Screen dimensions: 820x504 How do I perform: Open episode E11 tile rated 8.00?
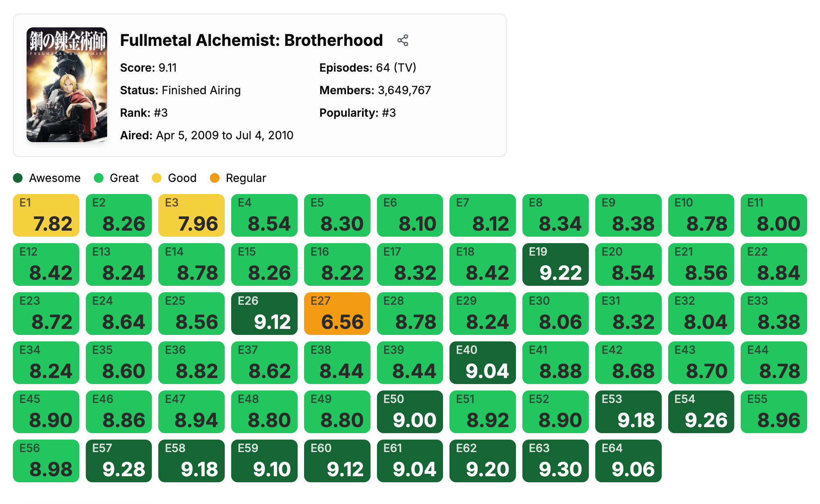(774, 215)
